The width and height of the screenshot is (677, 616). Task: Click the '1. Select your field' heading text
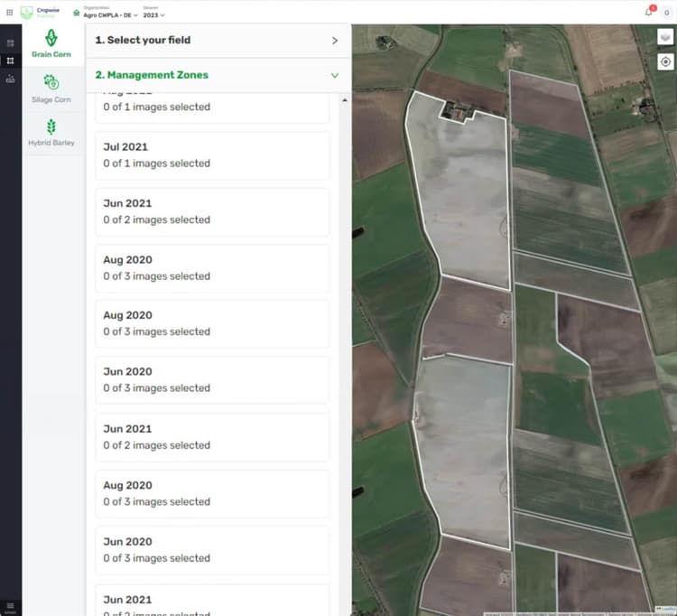tap(143, 40)
